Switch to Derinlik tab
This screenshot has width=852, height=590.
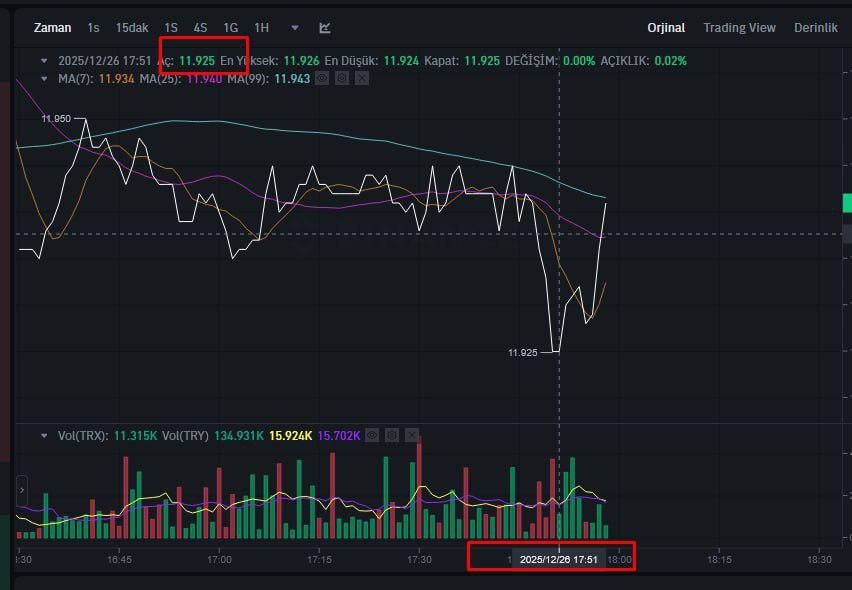click(x=816, y=28)
